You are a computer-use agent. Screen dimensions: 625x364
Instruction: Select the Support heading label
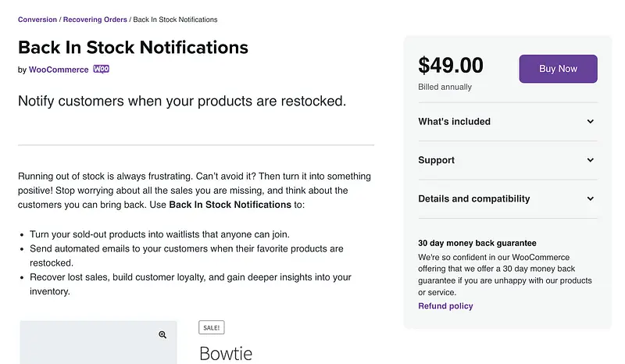(x=436, y=160)
